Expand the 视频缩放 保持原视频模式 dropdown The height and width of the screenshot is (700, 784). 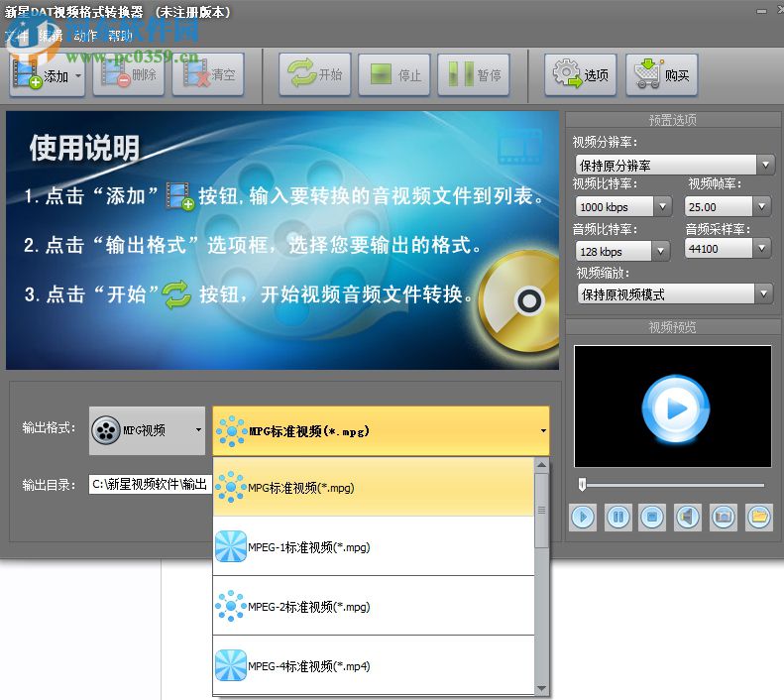pyautogui.click(x=763, y=294)
